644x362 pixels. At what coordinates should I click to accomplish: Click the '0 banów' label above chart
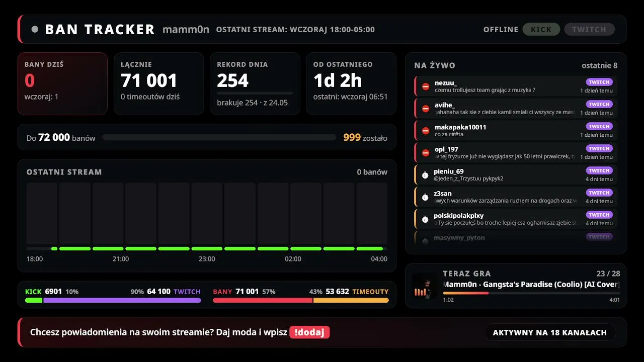pyautogui.click(x=372, y=172)
